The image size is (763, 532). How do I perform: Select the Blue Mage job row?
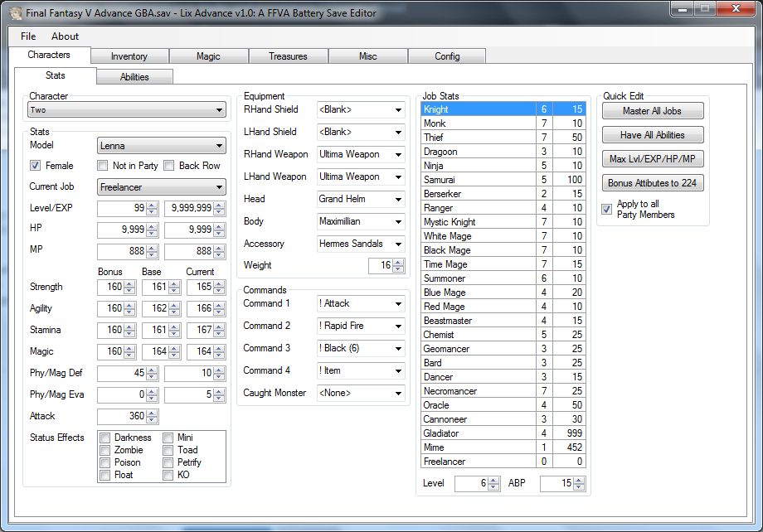point(503,293)
